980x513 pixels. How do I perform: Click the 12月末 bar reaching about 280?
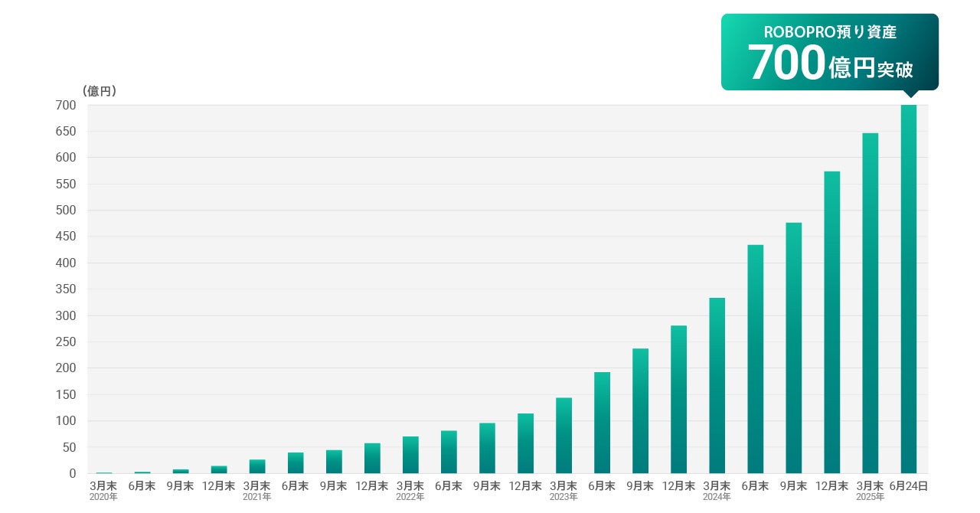[678, 400]
